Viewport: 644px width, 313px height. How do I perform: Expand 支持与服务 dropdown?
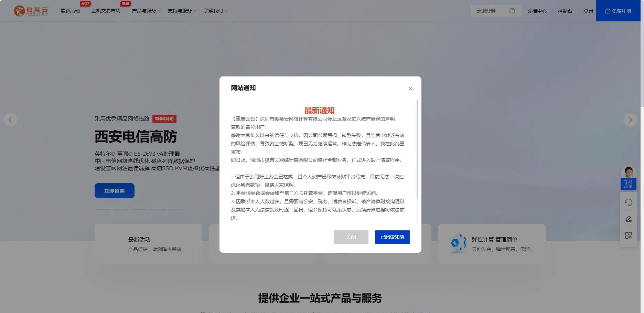(182, 11)
